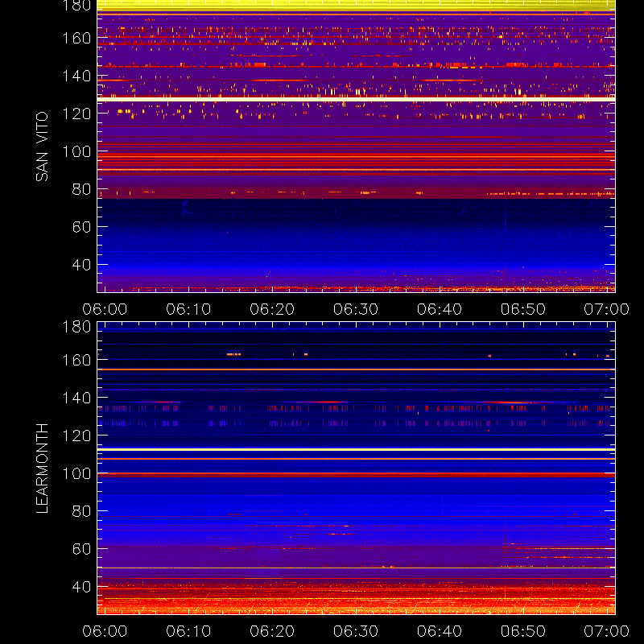Select the 60 tick label on Learmonth axis

point(81,549)
